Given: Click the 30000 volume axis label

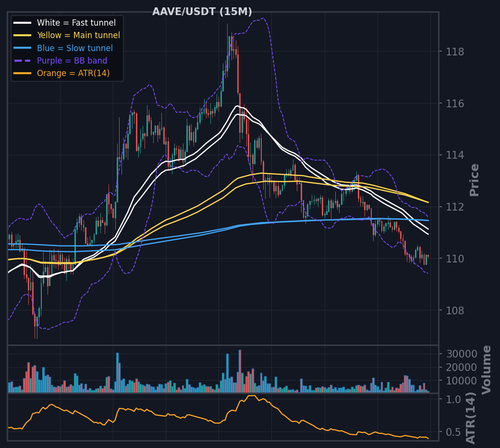Looking at the screenshot, I should tap(462, 354).
